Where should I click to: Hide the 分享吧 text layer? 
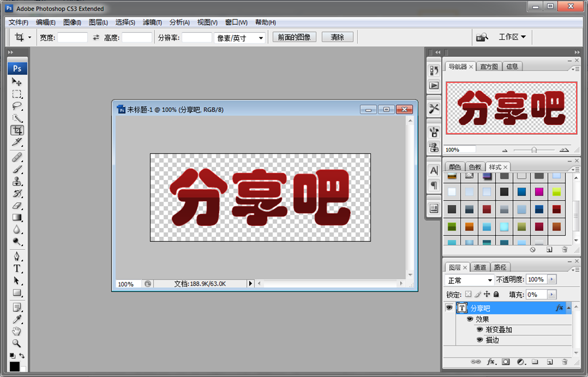coord(449,308)
